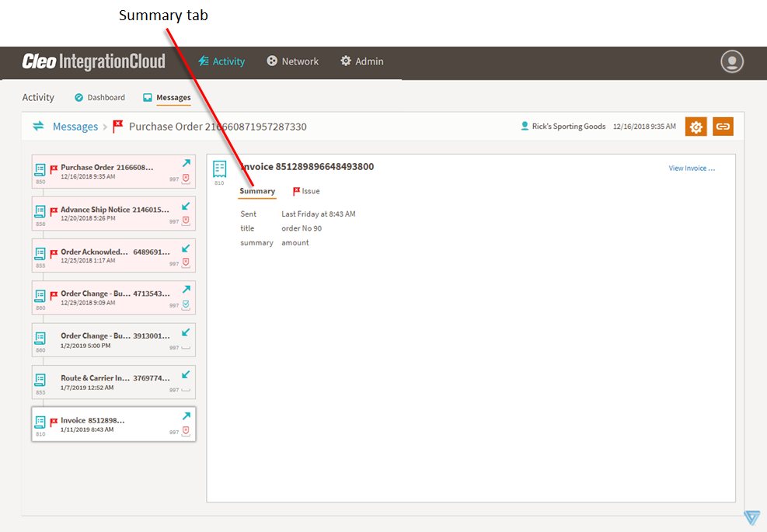The image size is (767, 532).
Task: Open the Network menu in top navigation
Action: [292, 61]
